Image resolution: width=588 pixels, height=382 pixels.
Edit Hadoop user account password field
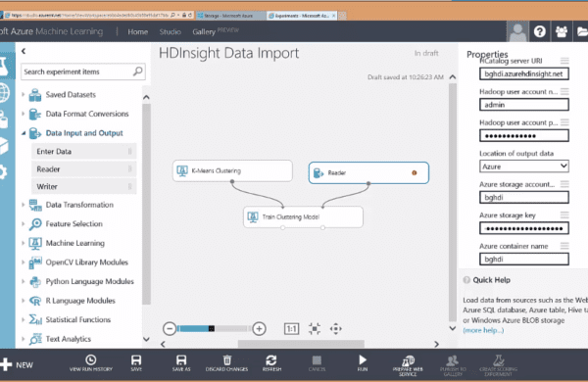(x=524, y=135)
